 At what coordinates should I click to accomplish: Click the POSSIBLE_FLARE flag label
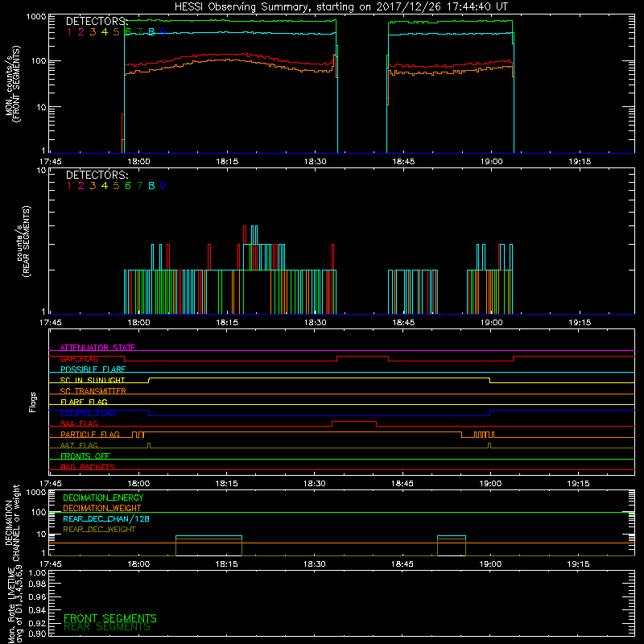coord(93,369)
